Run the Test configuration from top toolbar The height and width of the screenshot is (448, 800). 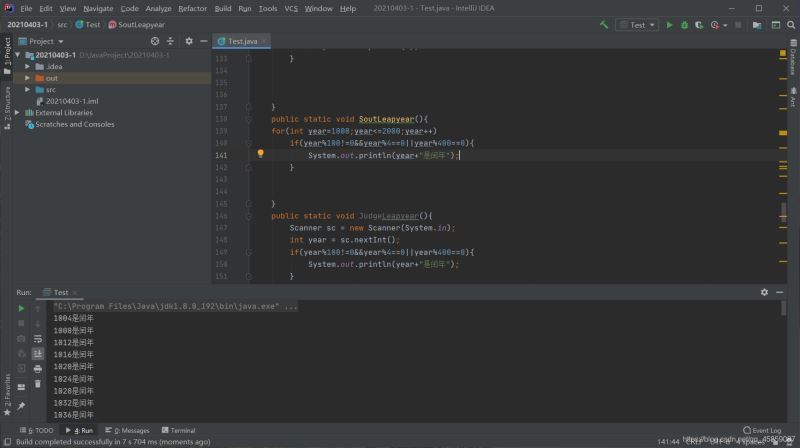[670, 24]
